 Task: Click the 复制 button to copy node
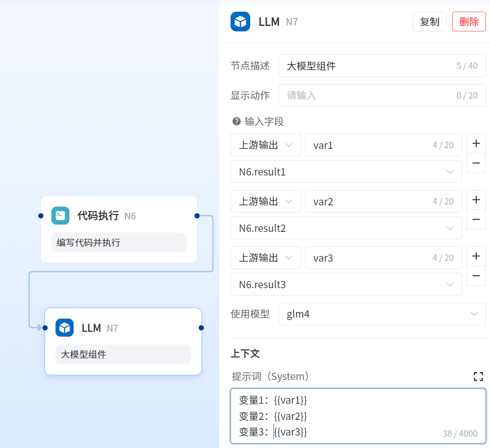coord(429,22)
